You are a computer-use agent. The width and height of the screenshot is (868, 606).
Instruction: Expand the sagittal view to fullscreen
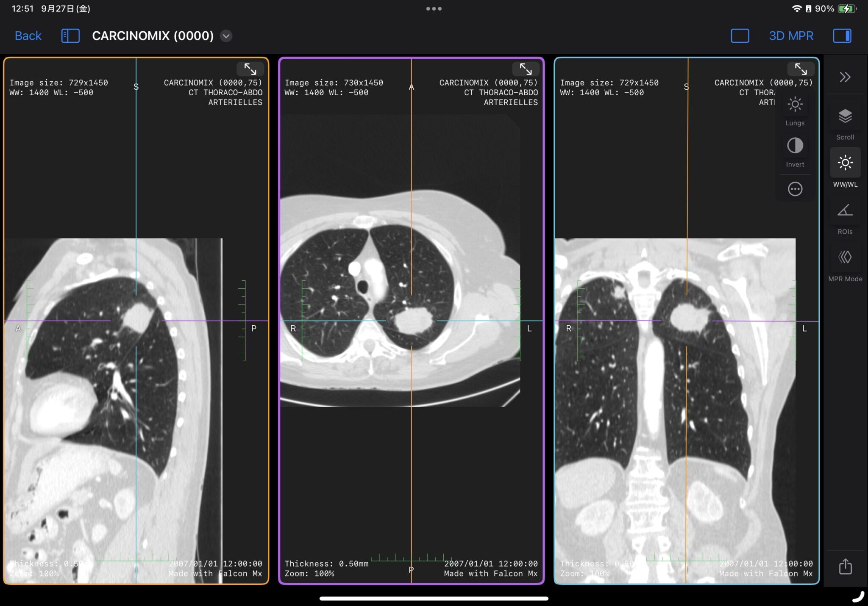(x=250, y=69)
